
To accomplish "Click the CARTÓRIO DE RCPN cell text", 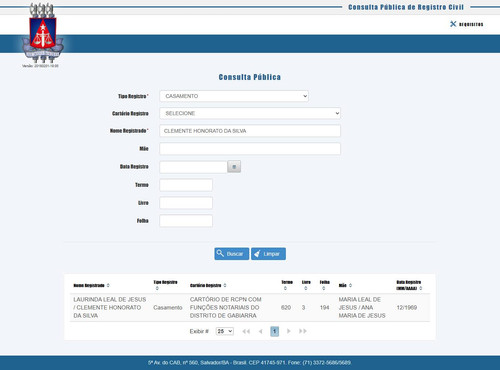I will click(x=226, y=307).
